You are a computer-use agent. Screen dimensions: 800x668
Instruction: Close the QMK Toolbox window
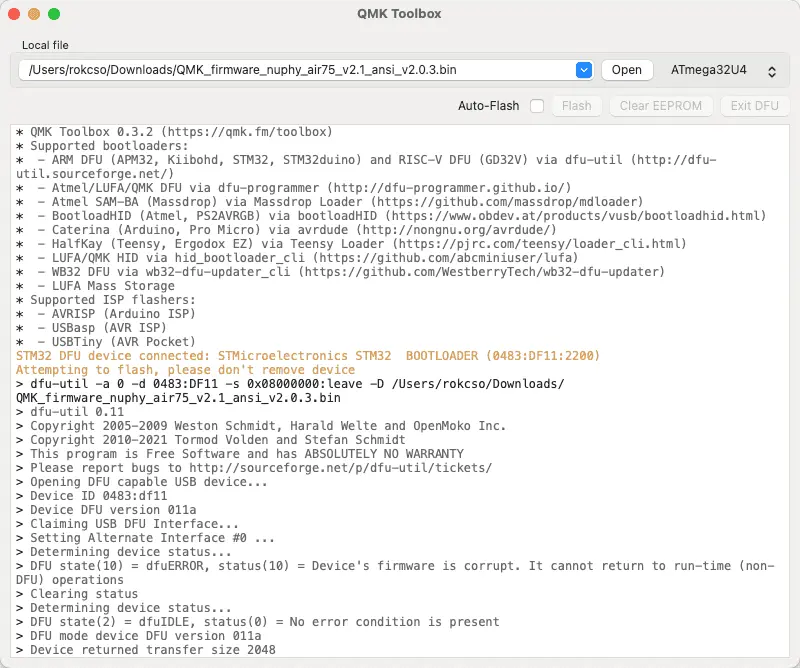click(14, 14)
